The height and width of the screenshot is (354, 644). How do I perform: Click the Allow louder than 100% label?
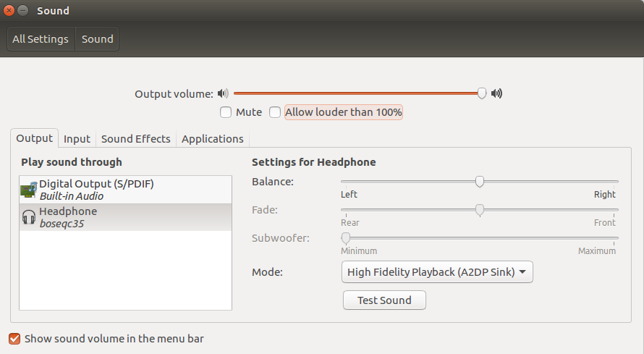point(344,112)
